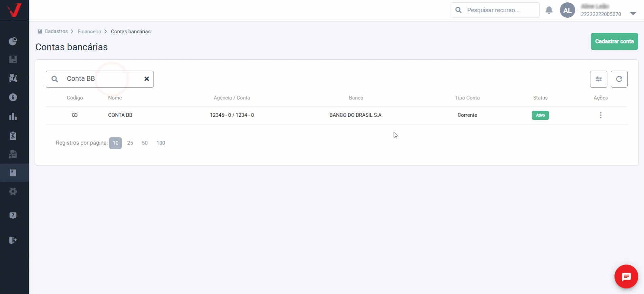This screenshot has width=644, height=294.
Task: Expand the user account dropdown arrow
Action: (x=633, y=14)
